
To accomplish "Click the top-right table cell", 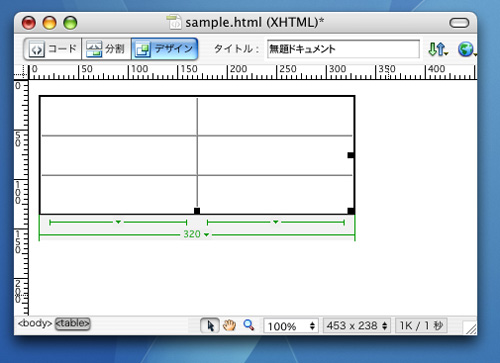I will point(275,117).
